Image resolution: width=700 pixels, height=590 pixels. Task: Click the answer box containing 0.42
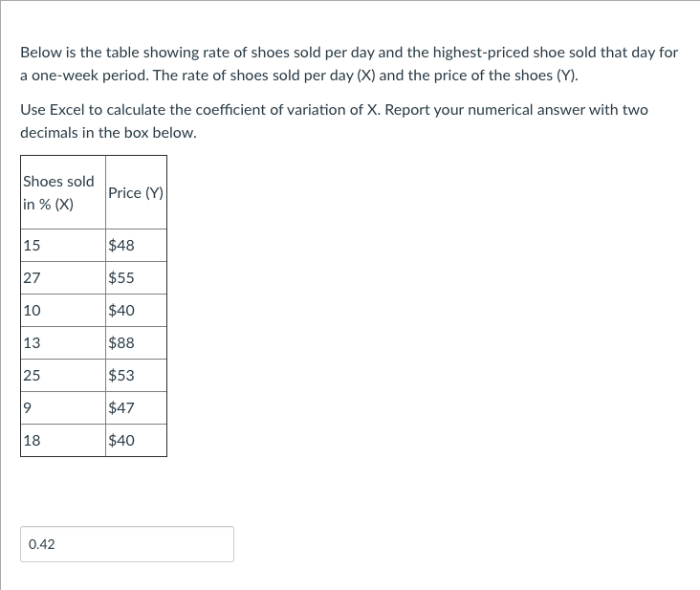click(127, 544)
